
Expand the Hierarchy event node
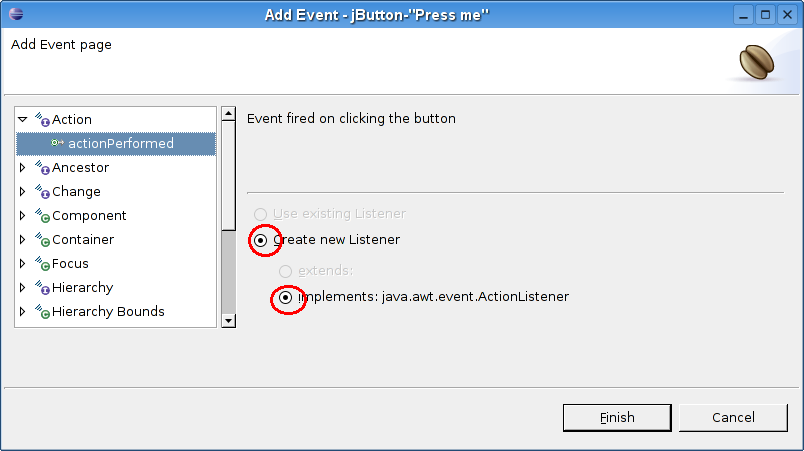tap(23, 288)
